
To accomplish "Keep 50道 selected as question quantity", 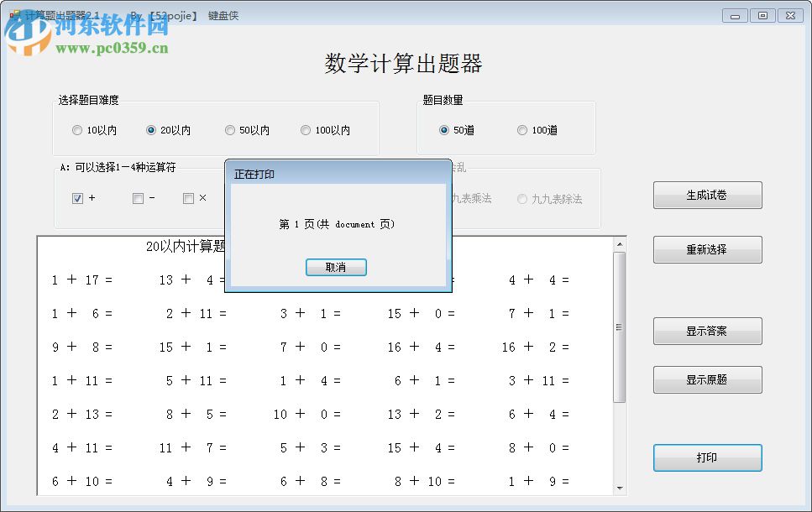I will tap(445, 130).
